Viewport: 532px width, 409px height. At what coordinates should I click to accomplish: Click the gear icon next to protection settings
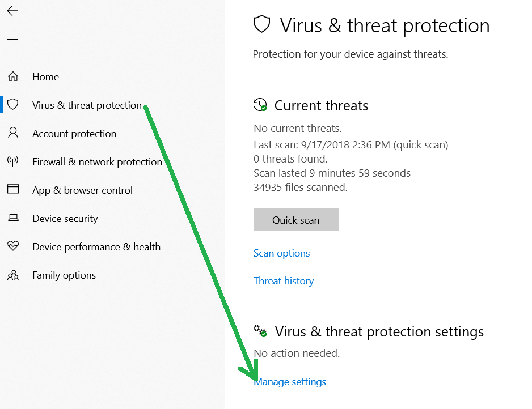[x=260, y=331]
